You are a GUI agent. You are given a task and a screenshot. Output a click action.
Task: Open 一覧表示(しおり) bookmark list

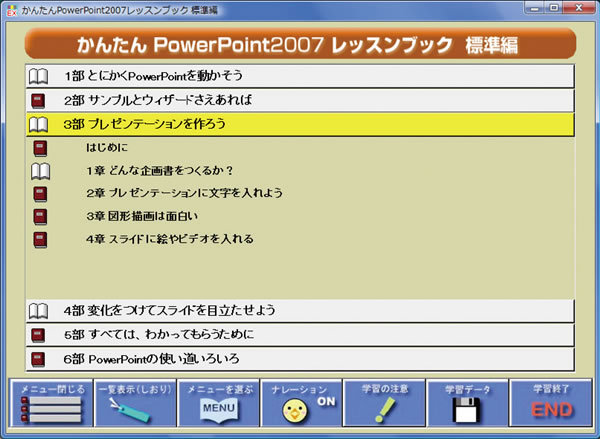coord(135,403)
